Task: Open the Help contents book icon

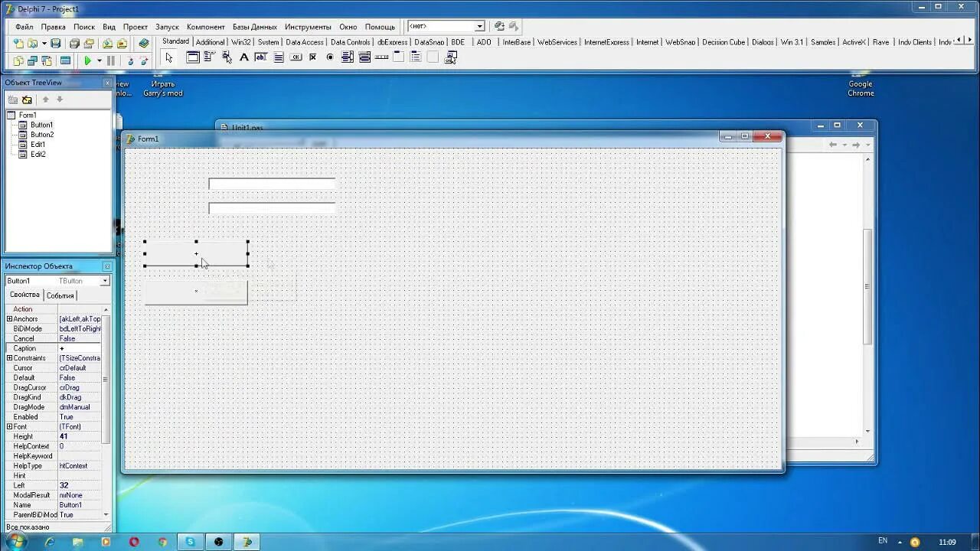Action: click(x=144, y=44)
